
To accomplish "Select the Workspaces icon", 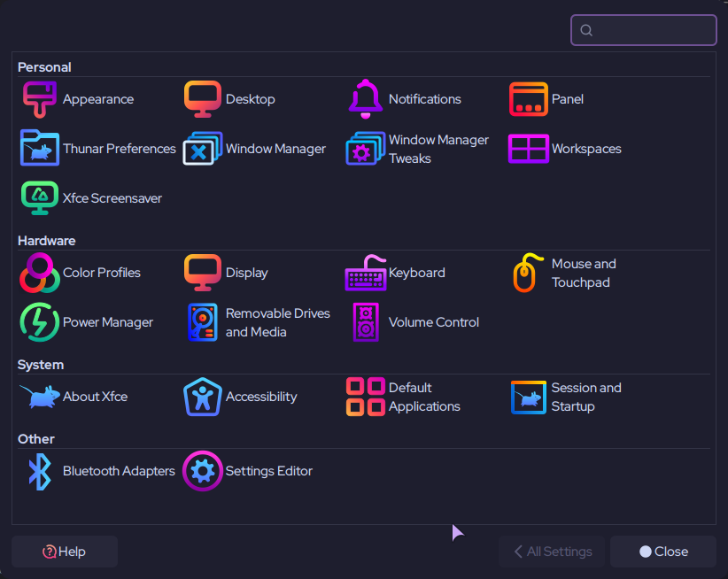I will [529, 149].
